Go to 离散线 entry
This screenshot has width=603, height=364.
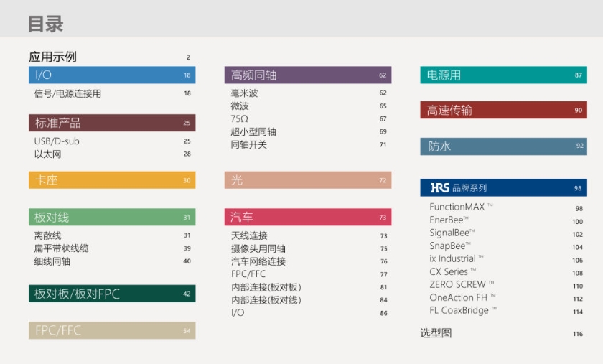pyautogui.click(x=47, y=235)
